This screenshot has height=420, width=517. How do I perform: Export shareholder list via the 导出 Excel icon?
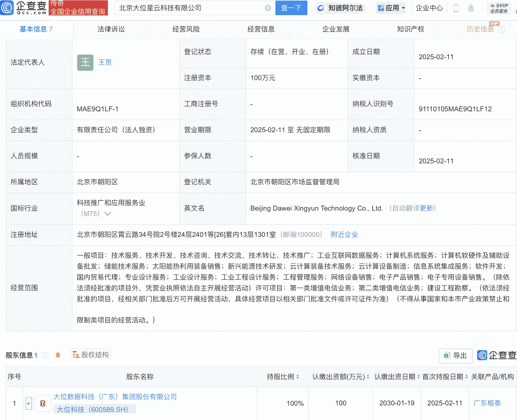click(447, 356)
